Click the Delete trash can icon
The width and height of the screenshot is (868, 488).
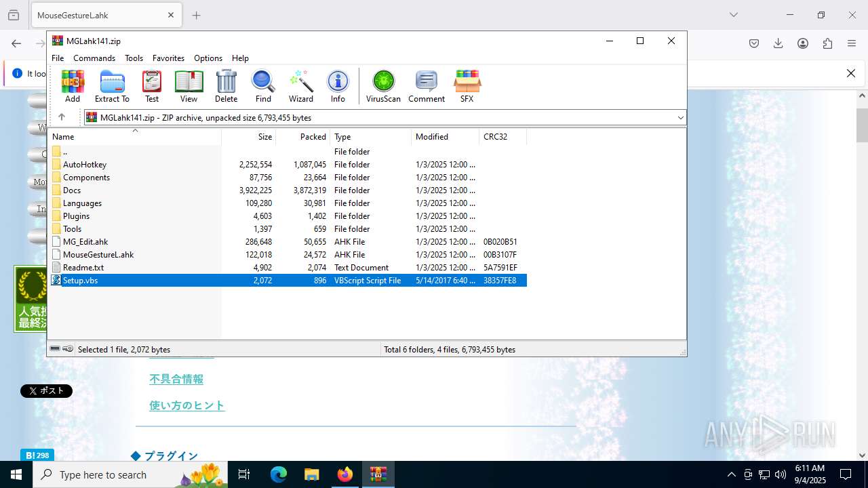point(226,86)
